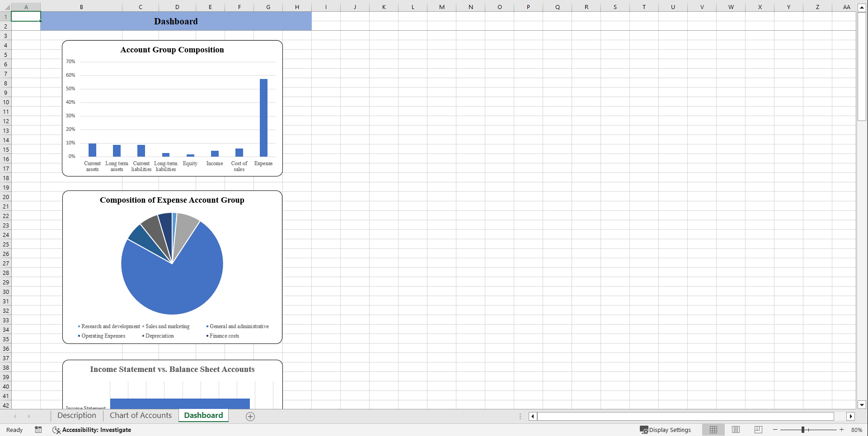Switch to Normal view in status bar
The image size is (868, 436).
point(713,430)
